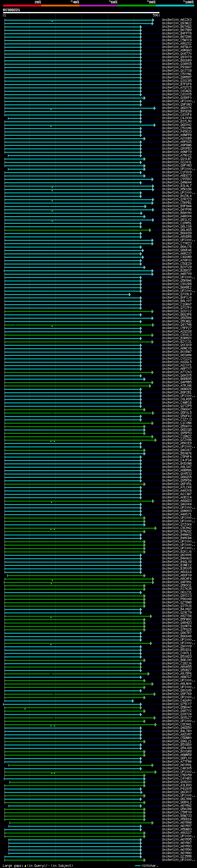Click the cyan ~100% identity legend segment

[x=175, y=6]
